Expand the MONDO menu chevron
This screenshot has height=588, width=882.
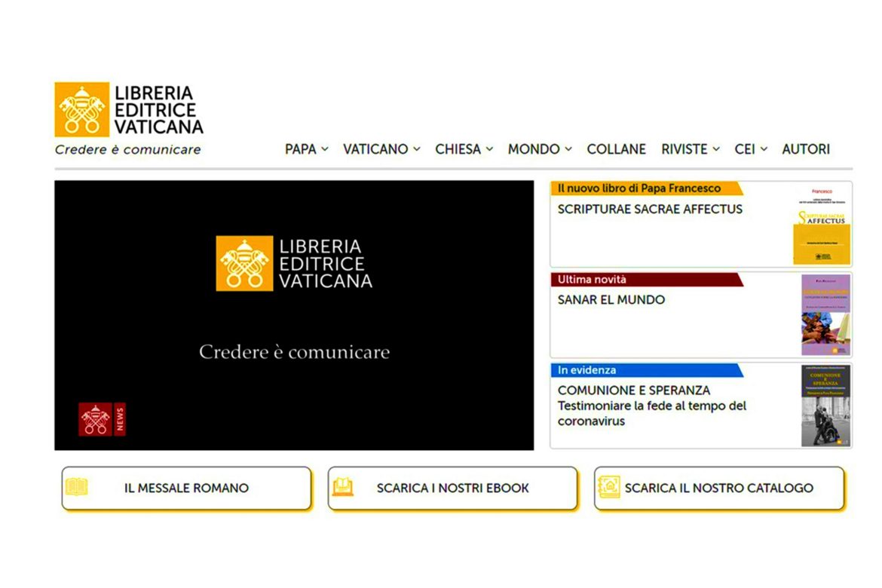(568, 149)
